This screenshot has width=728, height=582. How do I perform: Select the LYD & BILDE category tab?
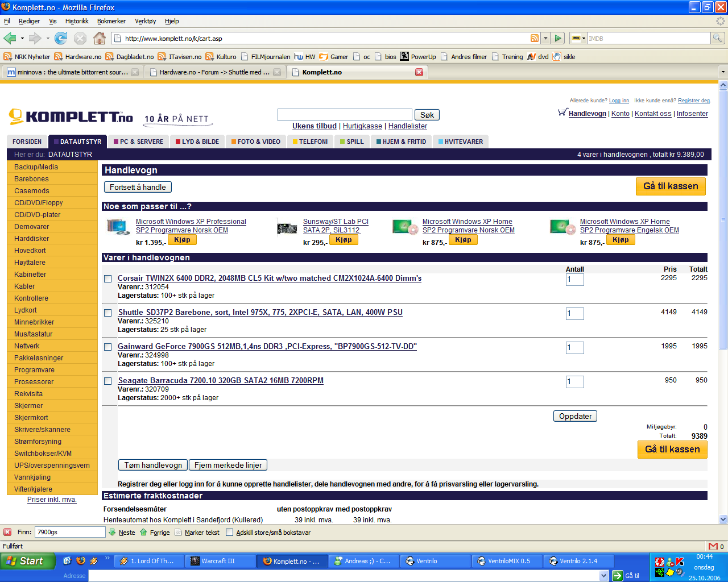197,142
